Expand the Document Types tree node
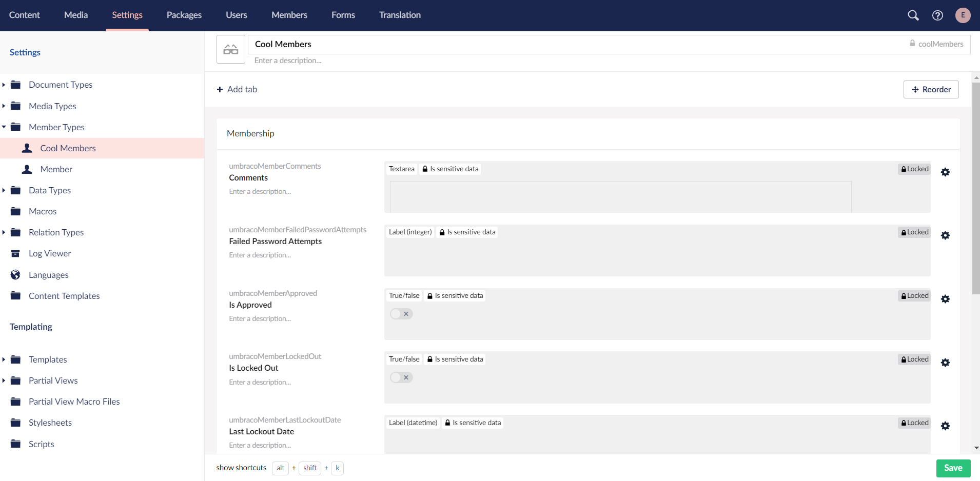 (4, 85)
